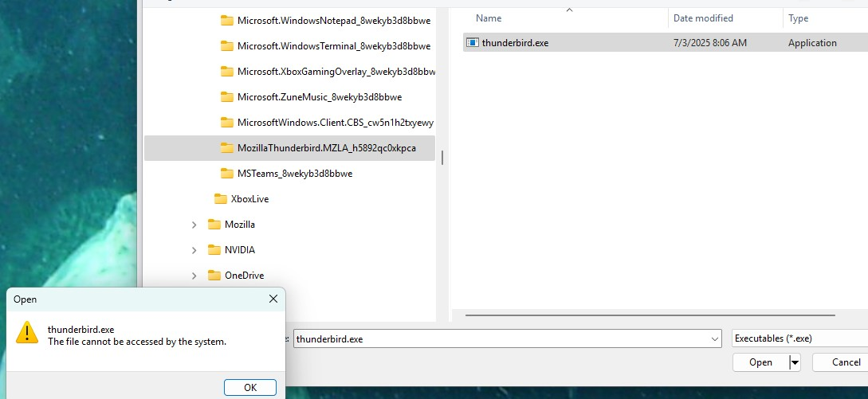Cancel the file browse dialog
This screenshot has height=399, width=868.
(842, 362)
